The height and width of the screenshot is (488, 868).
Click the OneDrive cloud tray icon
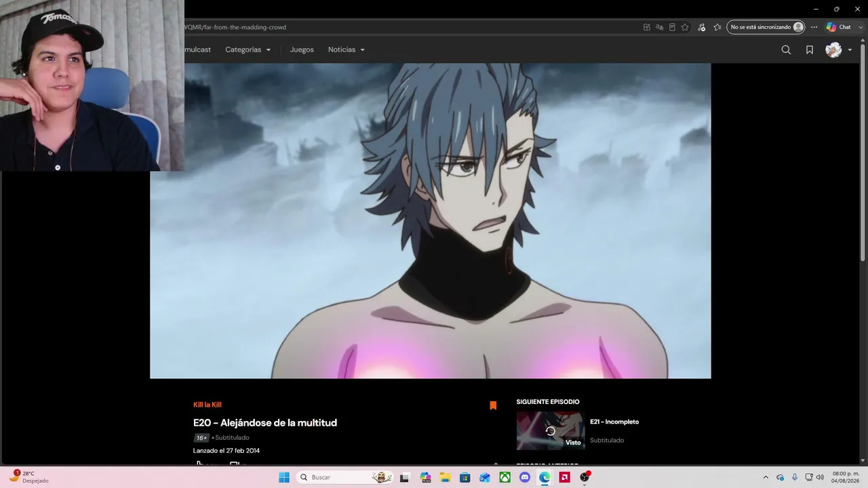pos(781,477)
